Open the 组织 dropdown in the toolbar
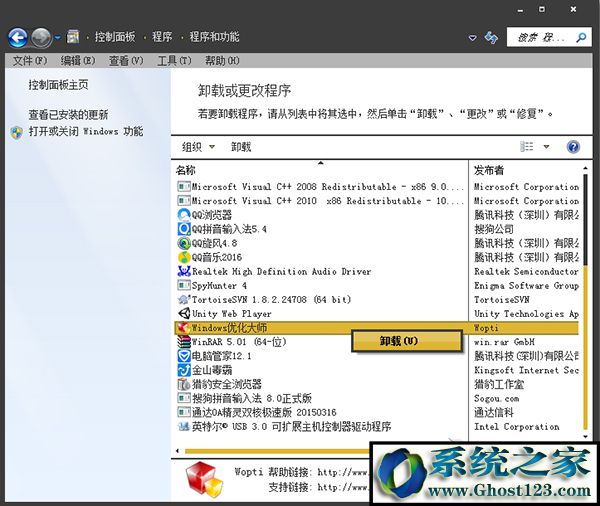 point(198,147)
